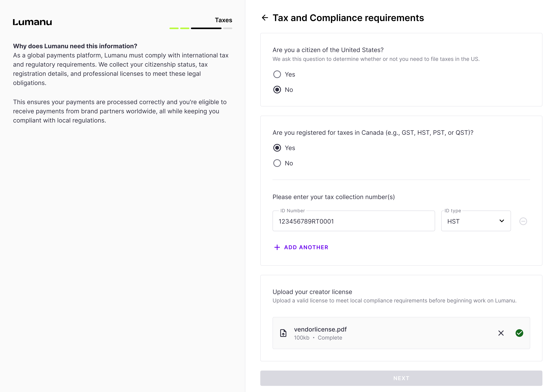Screen dimensions: 552x392
Task: Click the back arrow beside page title
Action: click(x=265, y=18)
